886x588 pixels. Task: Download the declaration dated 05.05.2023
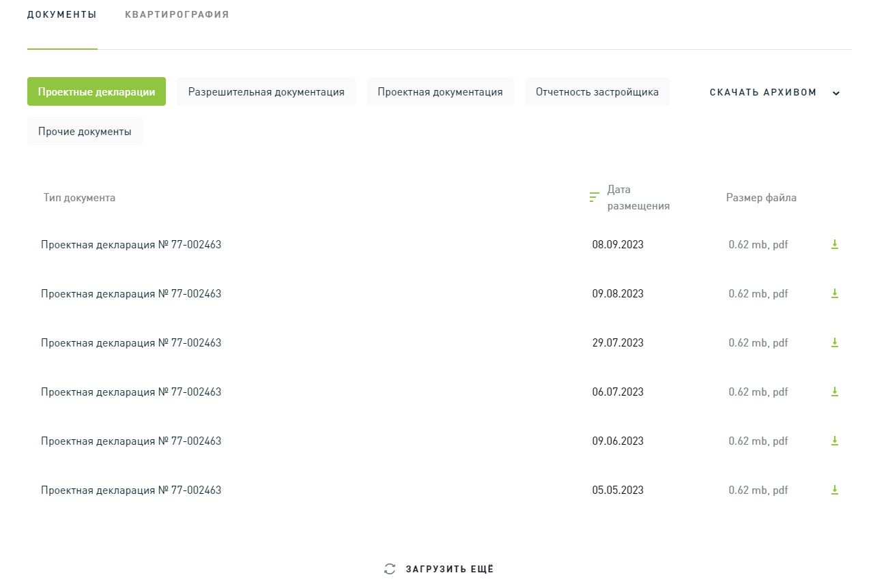tap(834, 490)
